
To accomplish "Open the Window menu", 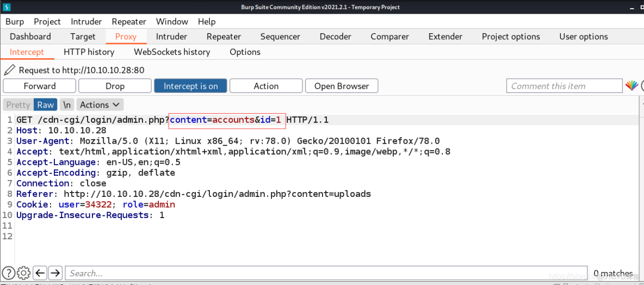I will tap(172, 22).
